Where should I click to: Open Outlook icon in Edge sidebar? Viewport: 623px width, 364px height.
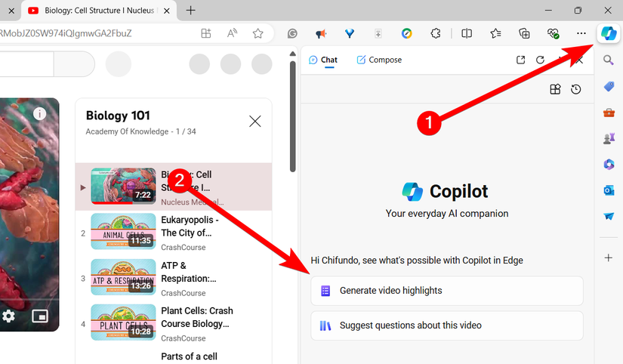click(609, 190)
